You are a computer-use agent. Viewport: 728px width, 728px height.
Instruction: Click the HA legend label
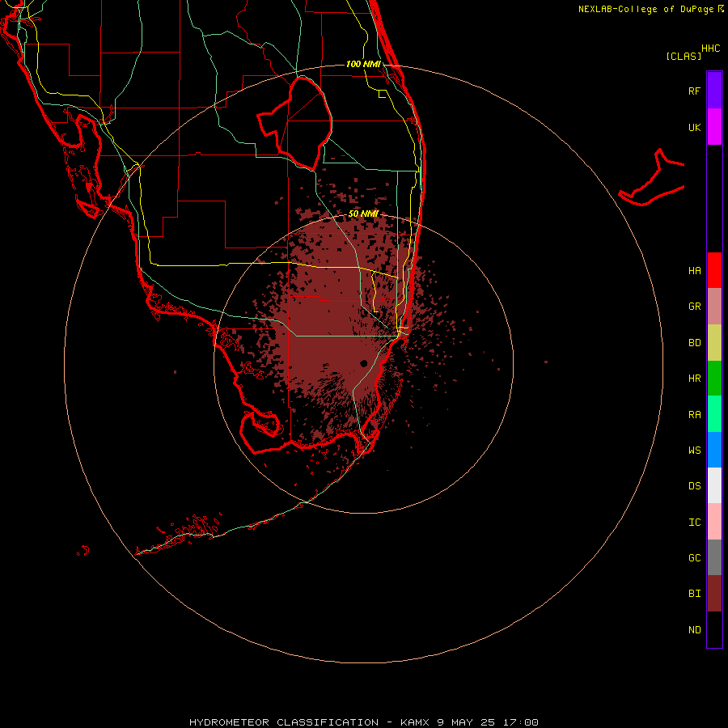click(694, 271)
